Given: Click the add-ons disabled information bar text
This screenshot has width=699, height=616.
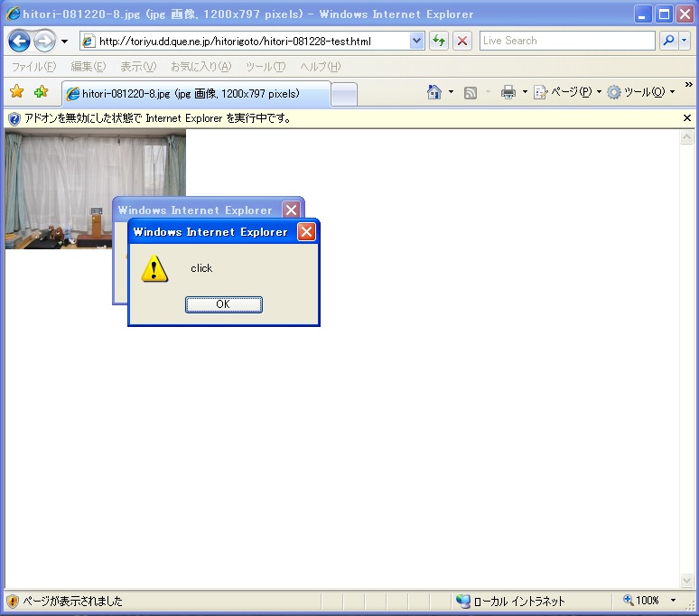Looking at the screenshot, I should [x=158, y=118].
